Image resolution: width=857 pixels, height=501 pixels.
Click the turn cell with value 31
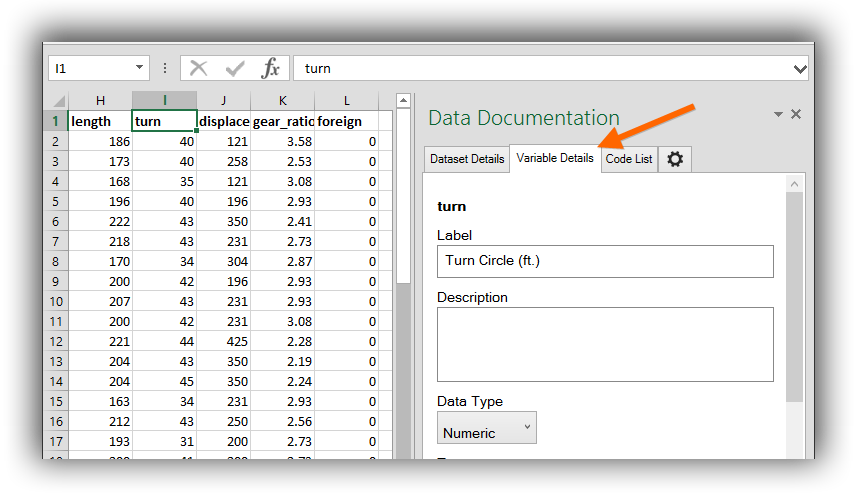click(165, 441)
